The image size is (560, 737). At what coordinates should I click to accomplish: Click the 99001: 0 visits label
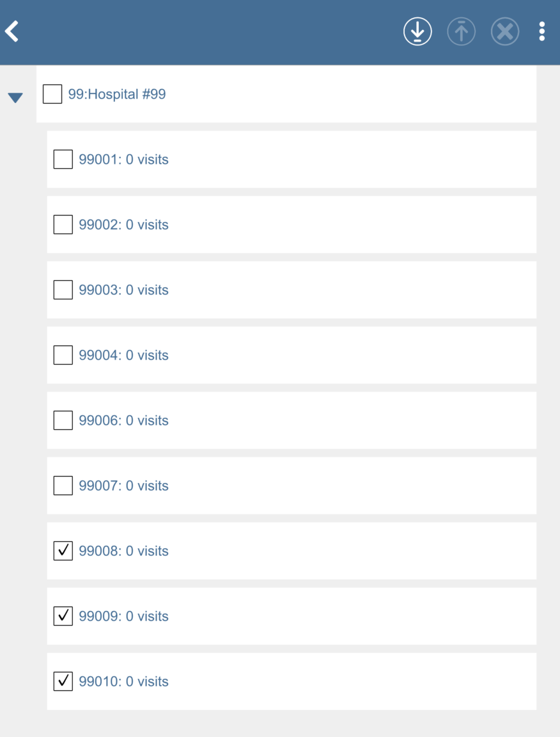pos(123,159)
